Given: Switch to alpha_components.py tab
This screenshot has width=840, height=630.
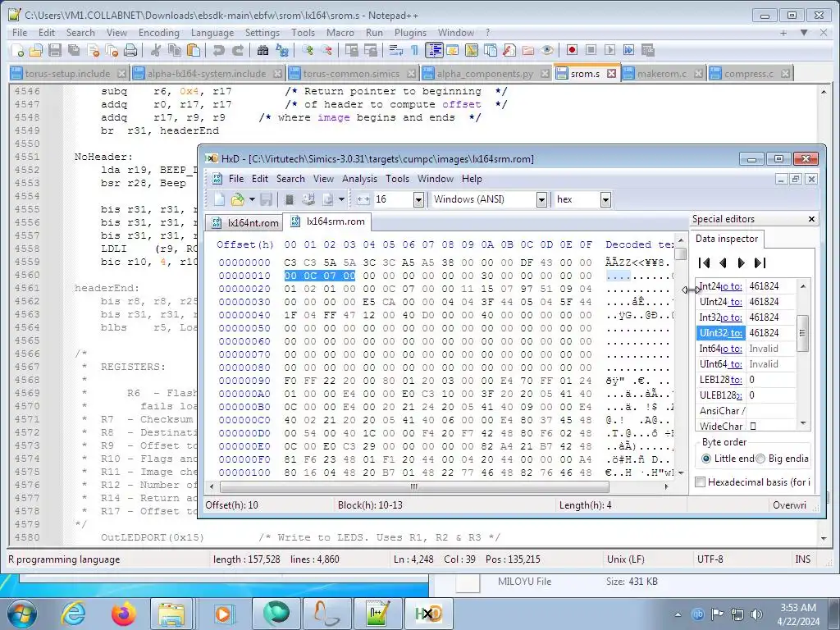Looking at the screenshot, I should click(486, 73).
